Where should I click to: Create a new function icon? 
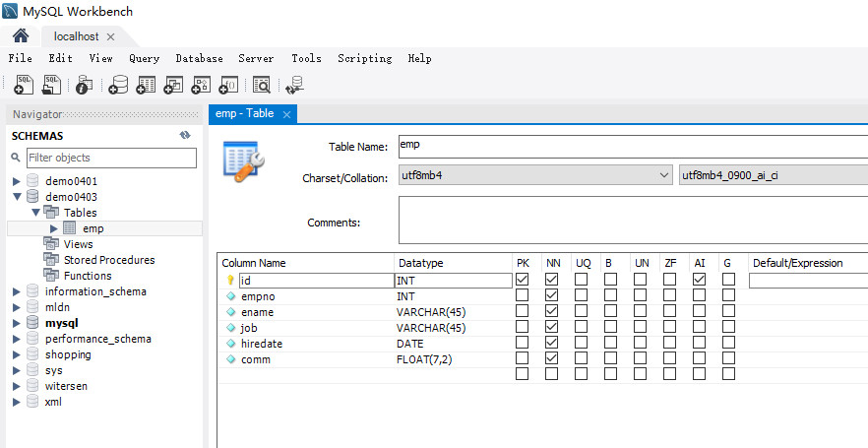[x=228, y=85]
